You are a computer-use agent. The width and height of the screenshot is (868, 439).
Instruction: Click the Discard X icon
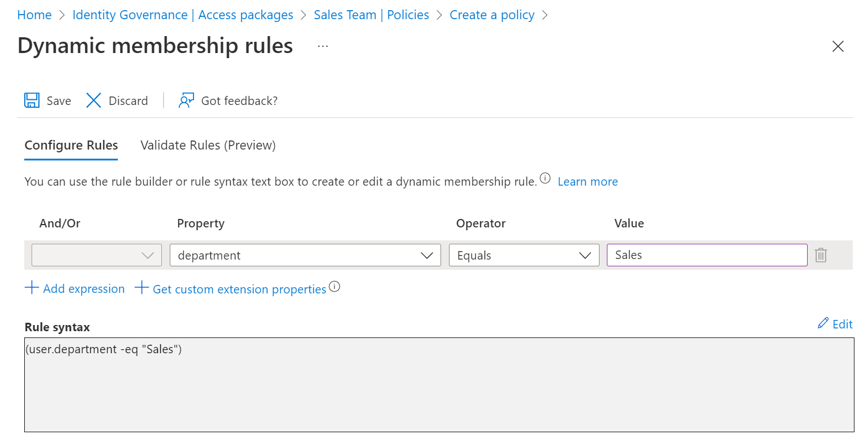[x=94, y=100]
